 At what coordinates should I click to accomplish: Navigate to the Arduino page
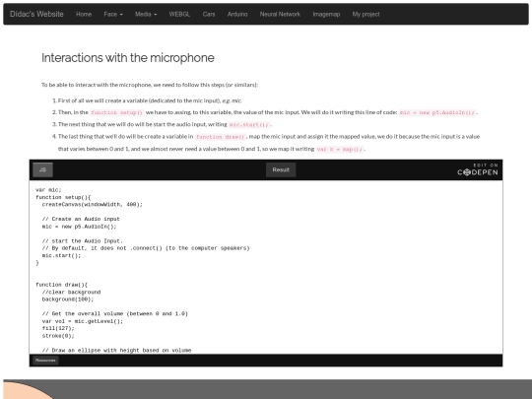(x=237, y=14)
